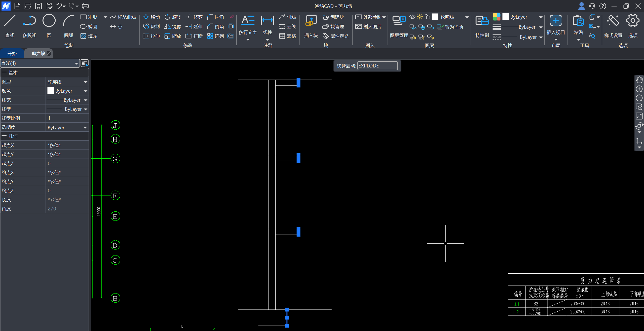Click the 置为当前 button
The height and width of the screenshot is (331, 644).
(x=450, y=27)
